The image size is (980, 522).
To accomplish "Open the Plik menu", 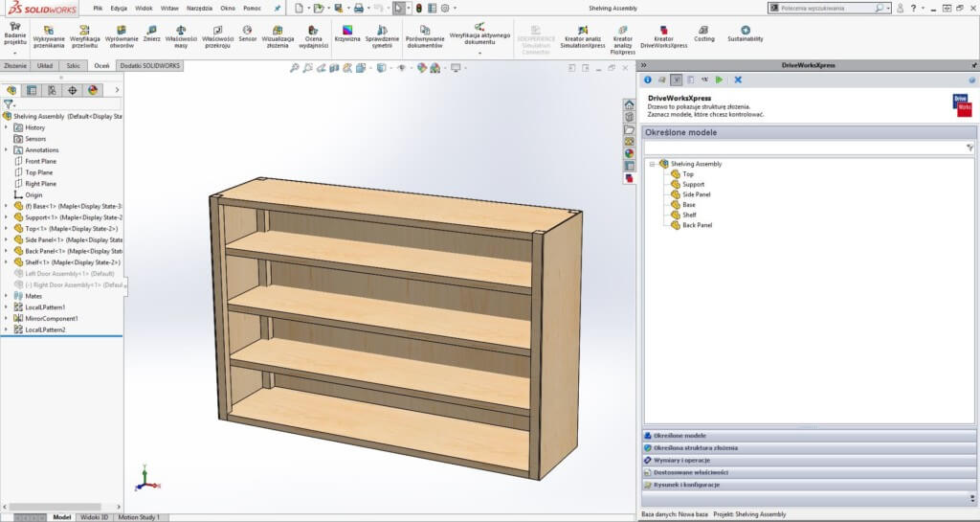I will 98,8.
